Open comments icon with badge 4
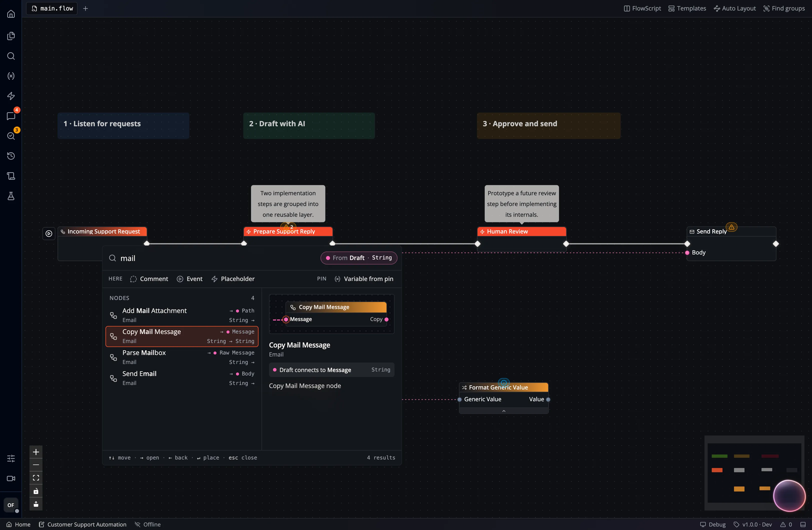812x530 pixels. click(11, 116)
